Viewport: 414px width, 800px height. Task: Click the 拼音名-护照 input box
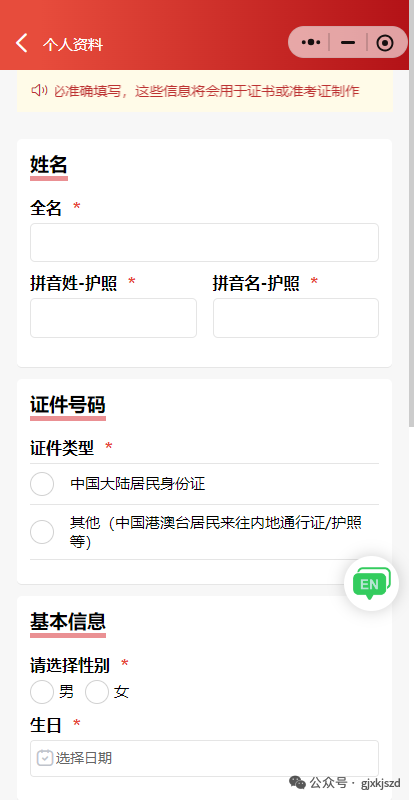pos(296,318)
